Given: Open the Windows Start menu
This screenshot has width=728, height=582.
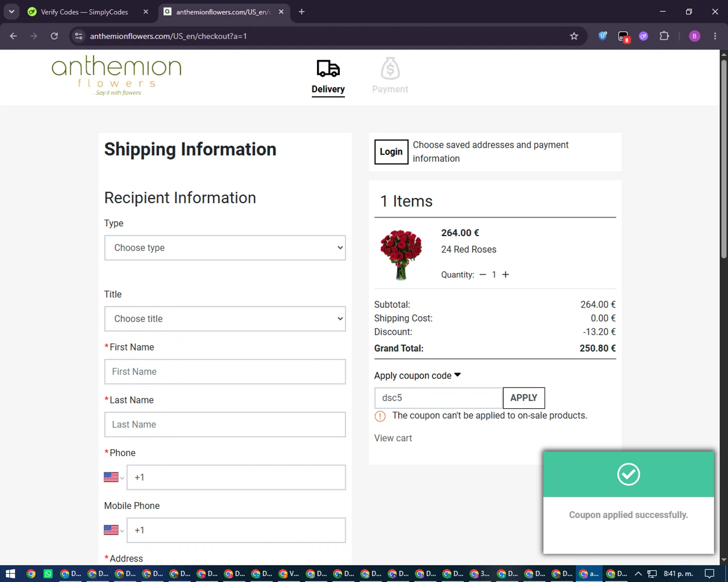Looking at the screenshot, I should coord(10,574).
